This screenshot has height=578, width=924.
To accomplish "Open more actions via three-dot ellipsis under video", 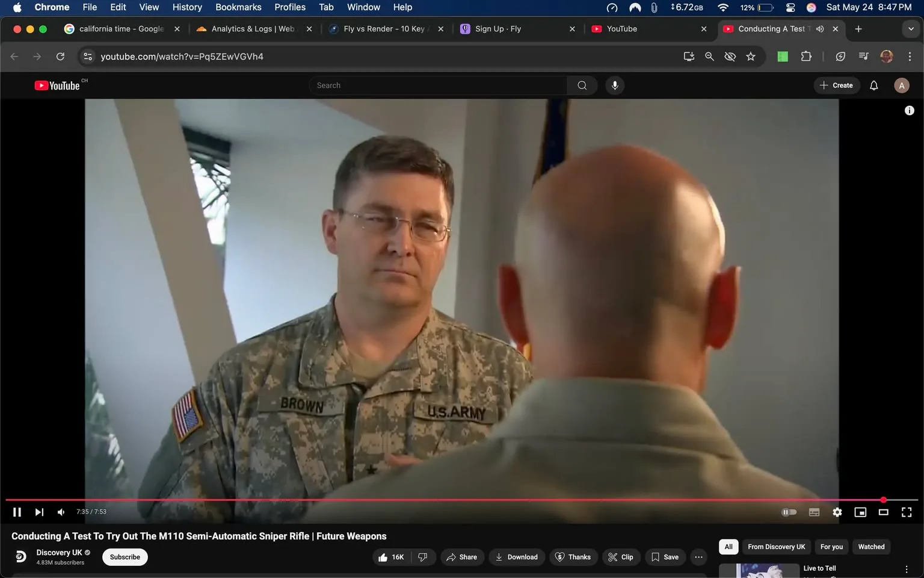I will click(x=698, y=557).
